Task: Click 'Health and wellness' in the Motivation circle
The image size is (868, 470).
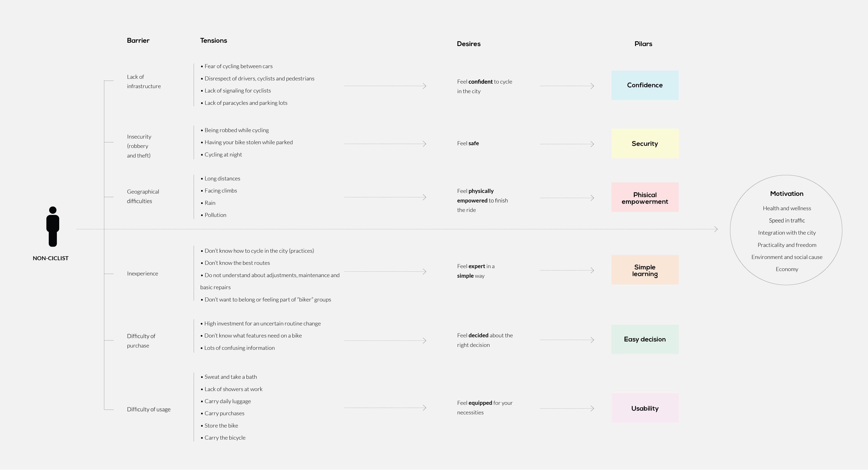Action: (787, 209)
